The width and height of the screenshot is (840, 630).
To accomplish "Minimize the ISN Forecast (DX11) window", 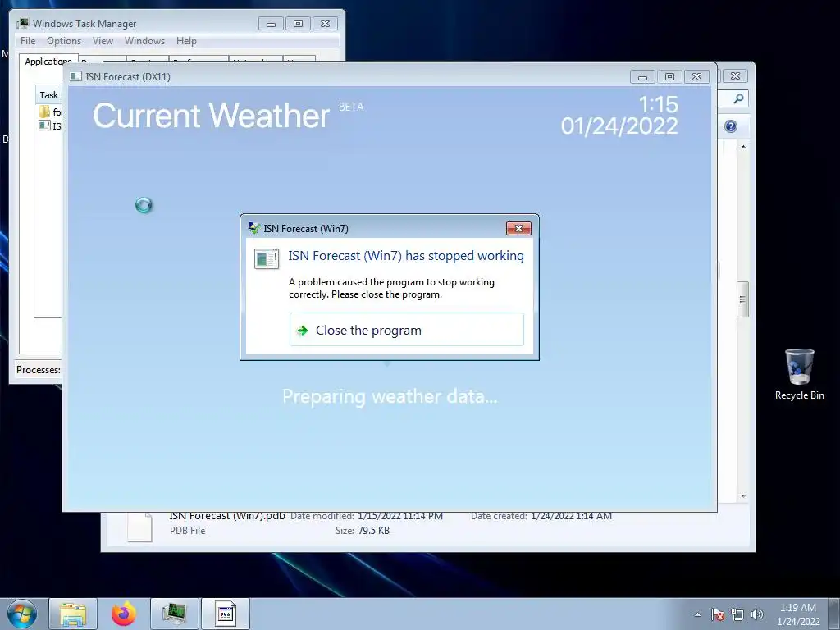I will (x=642, y=77).
